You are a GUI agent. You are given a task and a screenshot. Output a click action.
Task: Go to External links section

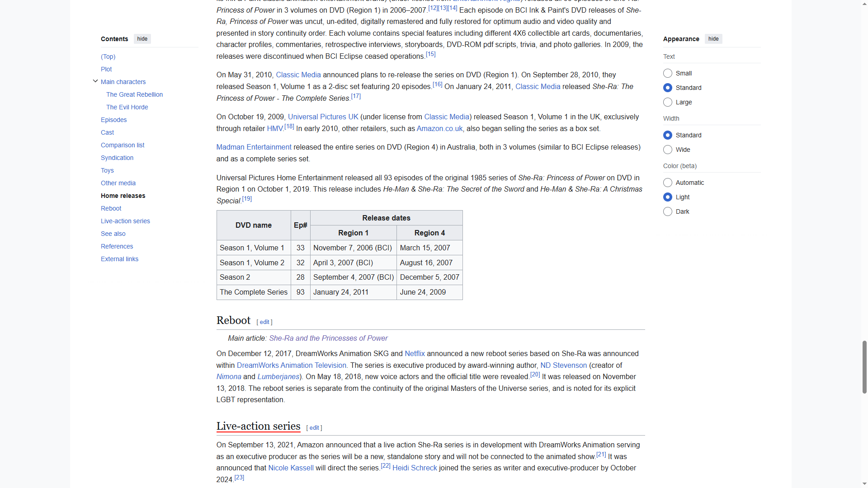pyautogui.click(x=119, y=259)
